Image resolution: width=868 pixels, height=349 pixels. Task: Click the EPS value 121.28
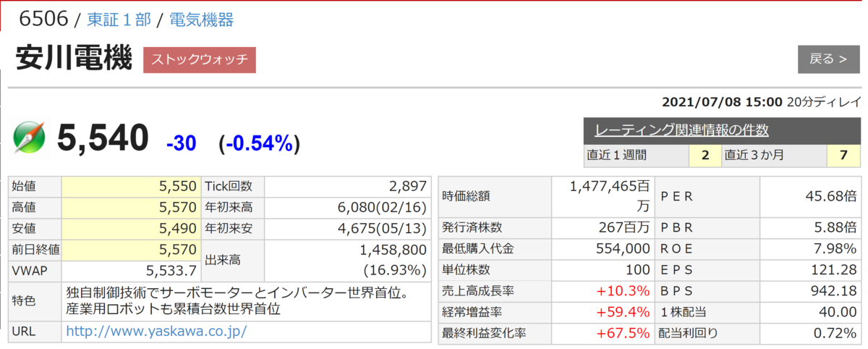click(835, 269)
